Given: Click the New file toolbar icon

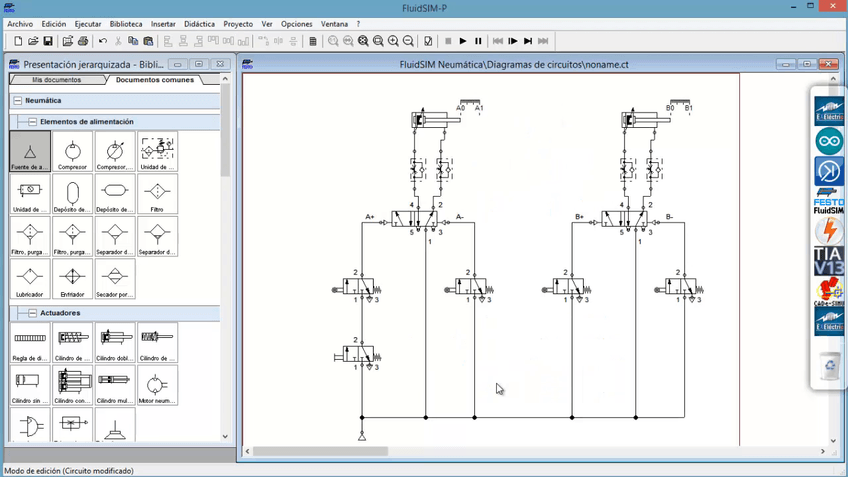Looking at the screenshot, I should tap(18, 41).
